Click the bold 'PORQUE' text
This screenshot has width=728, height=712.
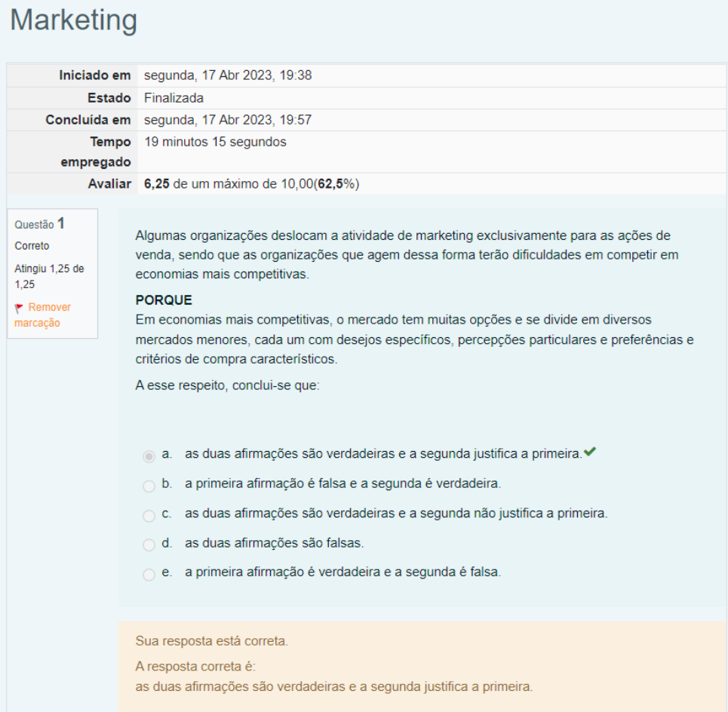164,299
